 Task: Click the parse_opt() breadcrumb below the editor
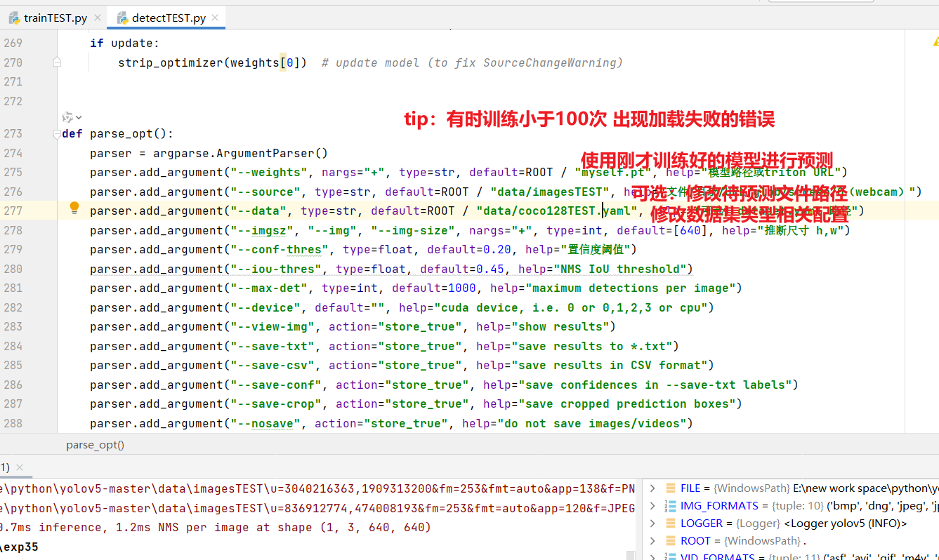coord(95,445)
